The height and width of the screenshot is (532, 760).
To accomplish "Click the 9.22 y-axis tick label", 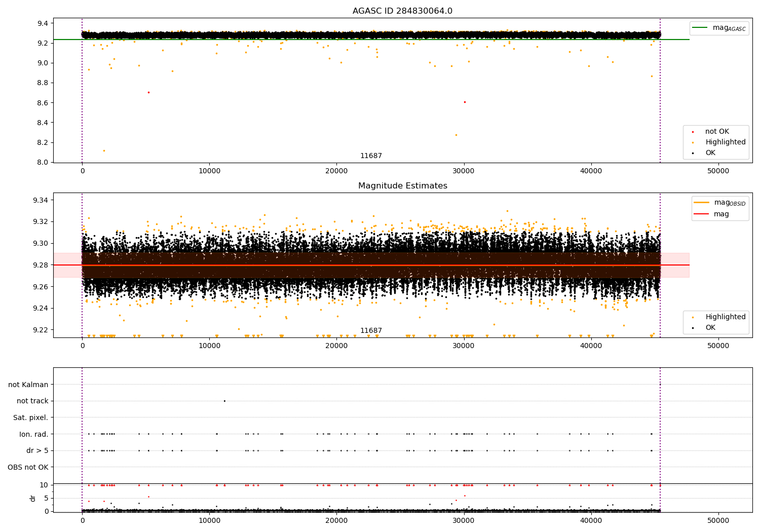I will (x=41, y=330).
